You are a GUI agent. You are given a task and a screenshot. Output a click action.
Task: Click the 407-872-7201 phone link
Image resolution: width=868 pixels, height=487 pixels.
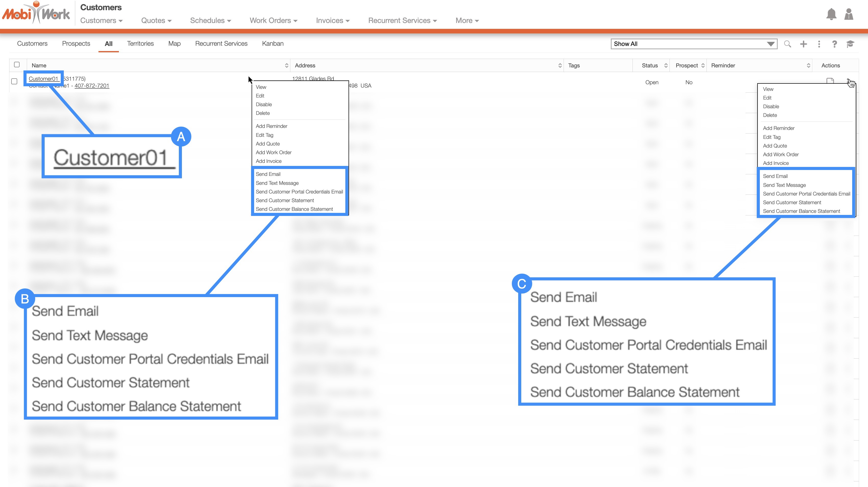92,86
